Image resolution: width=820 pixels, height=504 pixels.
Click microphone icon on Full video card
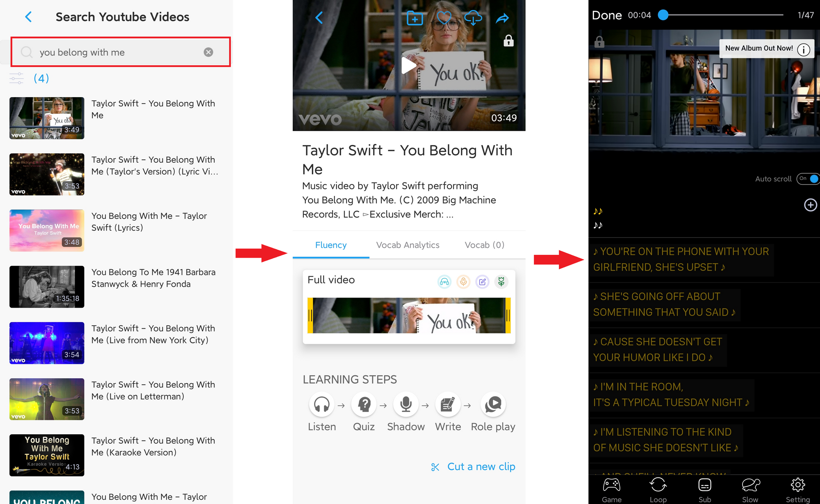click(x=463, y=282)
